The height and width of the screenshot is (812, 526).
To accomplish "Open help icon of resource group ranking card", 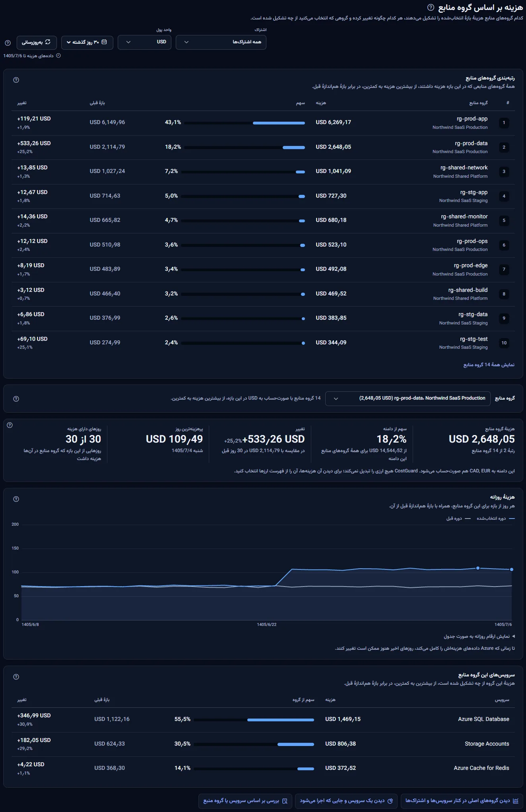I will [16, 80].
